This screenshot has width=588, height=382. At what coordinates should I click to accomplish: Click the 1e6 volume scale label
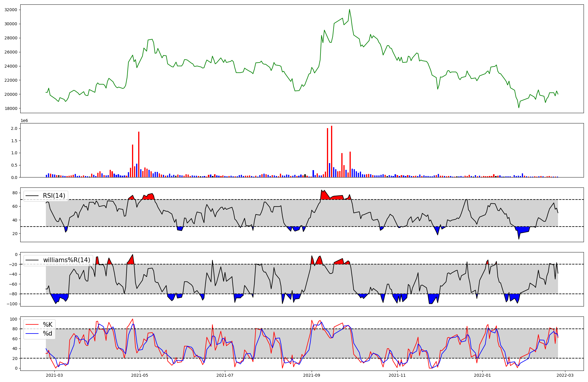pos(24,120)
